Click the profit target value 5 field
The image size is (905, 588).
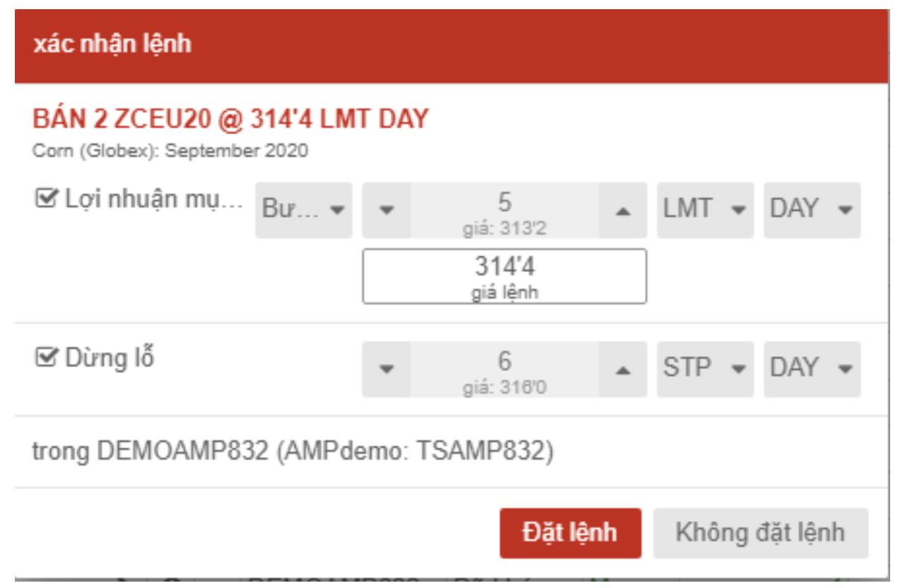click(504, 209)
